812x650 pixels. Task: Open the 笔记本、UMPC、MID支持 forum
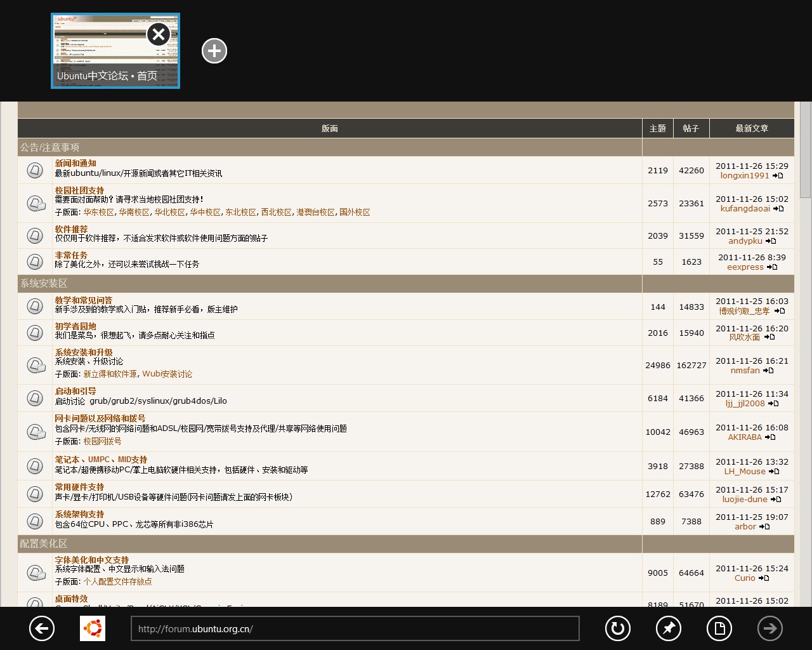[101, 460]
